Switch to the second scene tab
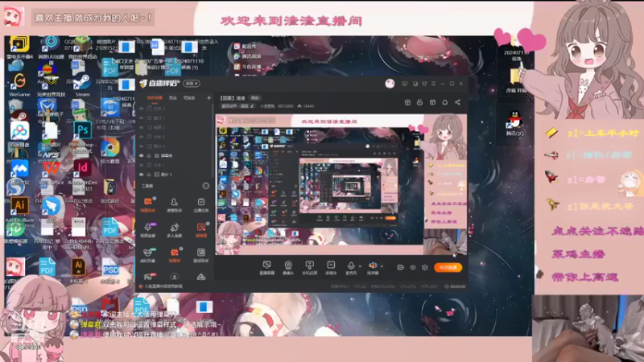The image size is (644, 362). pos(173,97)
